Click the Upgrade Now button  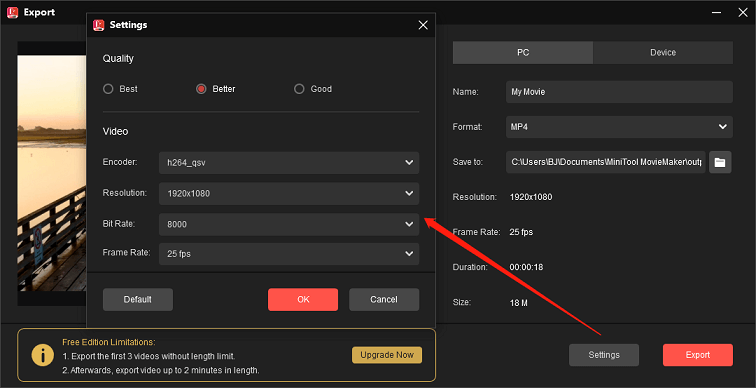(387, 355)
